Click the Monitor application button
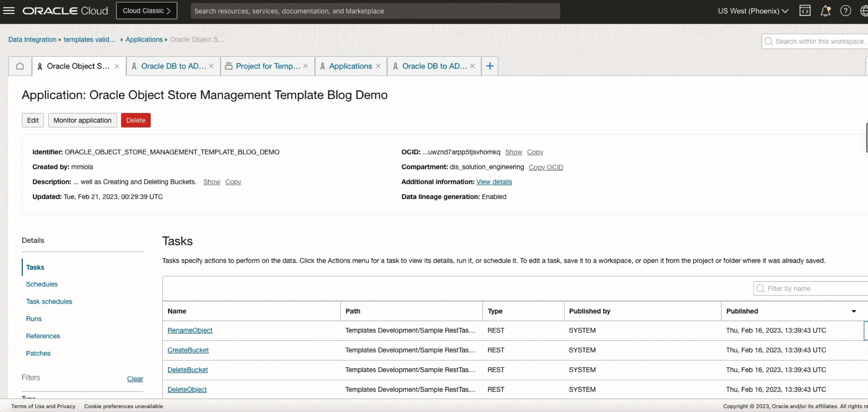Screen dimensions: 868x412 pyautogui.click(x=82, y=121)
